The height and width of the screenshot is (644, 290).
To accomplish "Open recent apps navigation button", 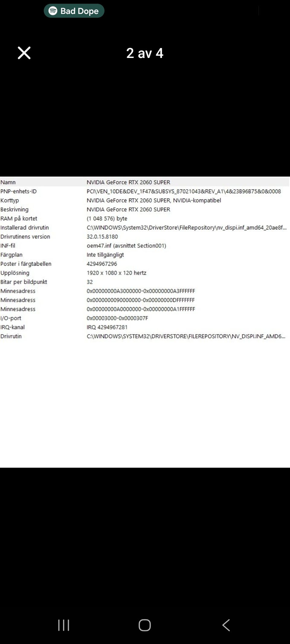I will click(x=64, y=625).
